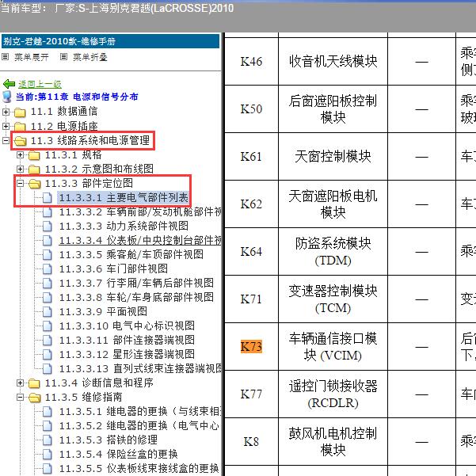Click the highlighted K73 cell
This screenshot has height=476, width=476.
click(x=251, y=346)
